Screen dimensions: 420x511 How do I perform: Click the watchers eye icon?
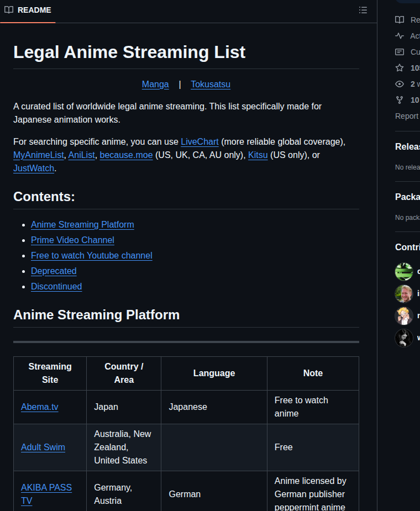click(x=400, y=84)
